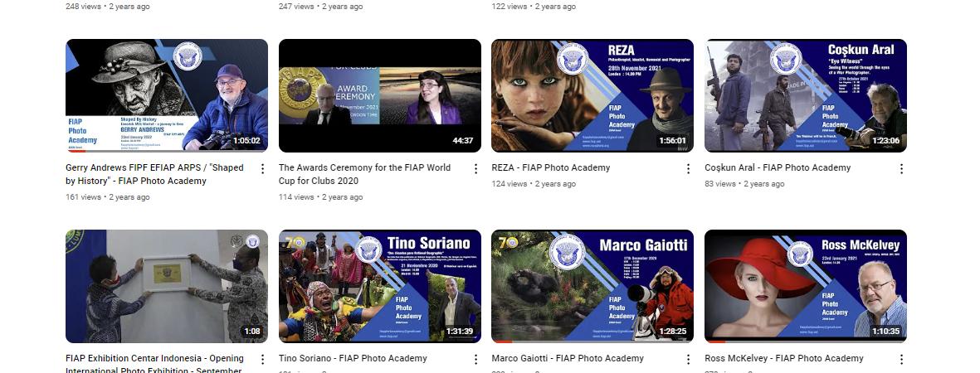This screenshot has height=373, width=980.
Task: Click the 1:23:06 duration badge
Action: (885, 141)
